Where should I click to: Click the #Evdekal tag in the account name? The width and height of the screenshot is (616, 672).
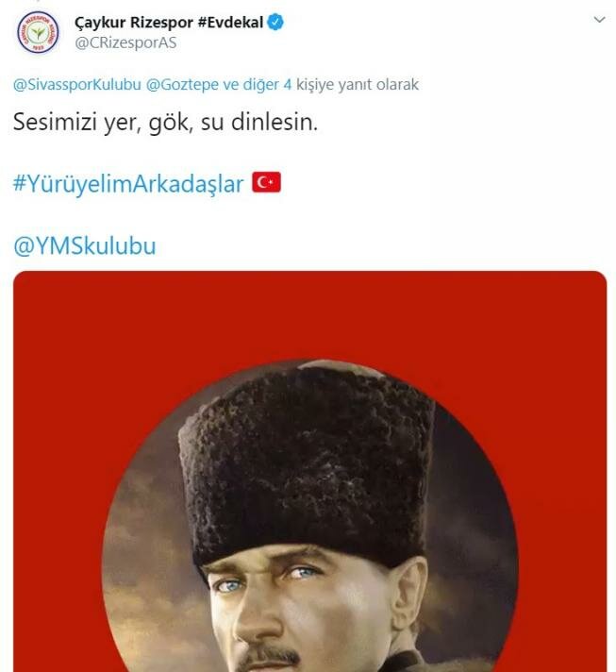[x=230, y=23]
